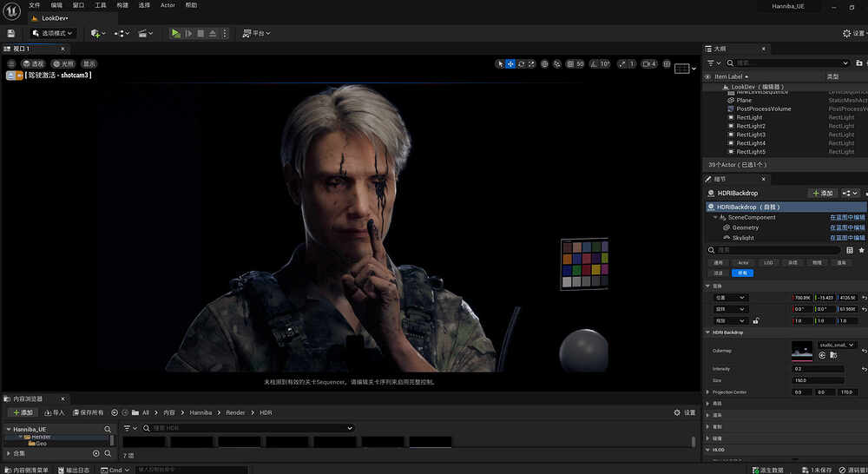Toggle grid snap with value 50
Image resolution: width=868 pixels, height=474 pixels.
[x=575, y=63]
